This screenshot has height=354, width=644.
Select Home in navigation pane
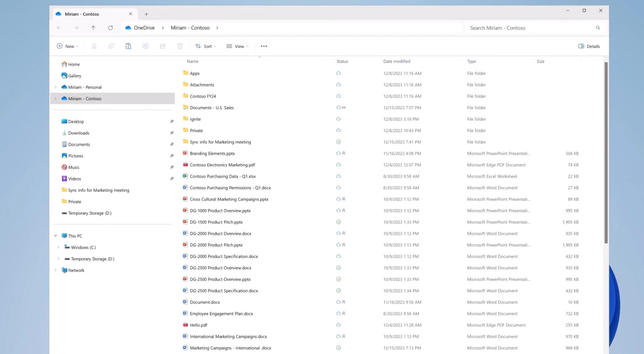[71, 64]
